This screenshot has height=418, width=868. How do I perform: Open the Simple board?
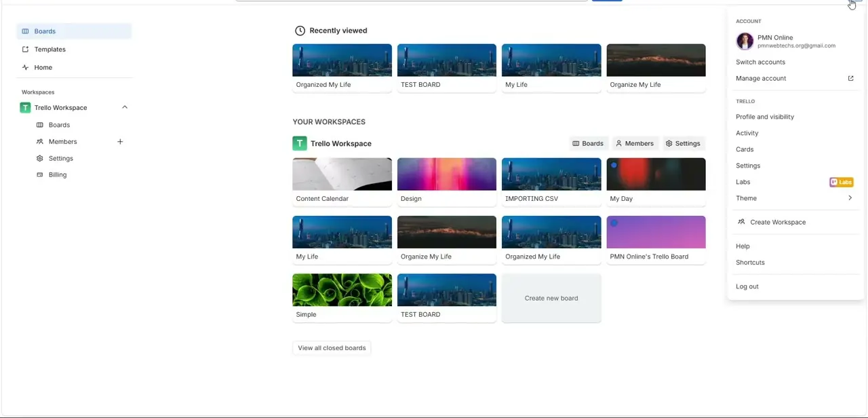(342, 298)
